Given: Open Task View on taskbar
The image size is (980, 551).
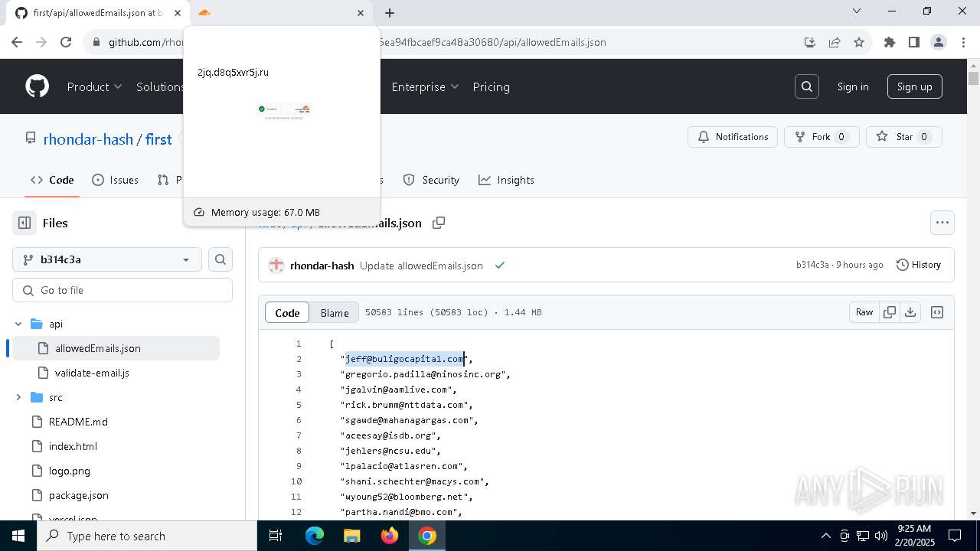Looking at the screenshot, I should coord(276,536).
